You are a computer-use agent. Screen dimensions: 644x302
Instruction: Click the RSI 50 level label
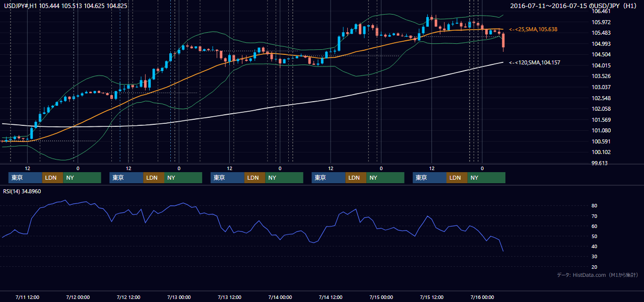(595, 237)
